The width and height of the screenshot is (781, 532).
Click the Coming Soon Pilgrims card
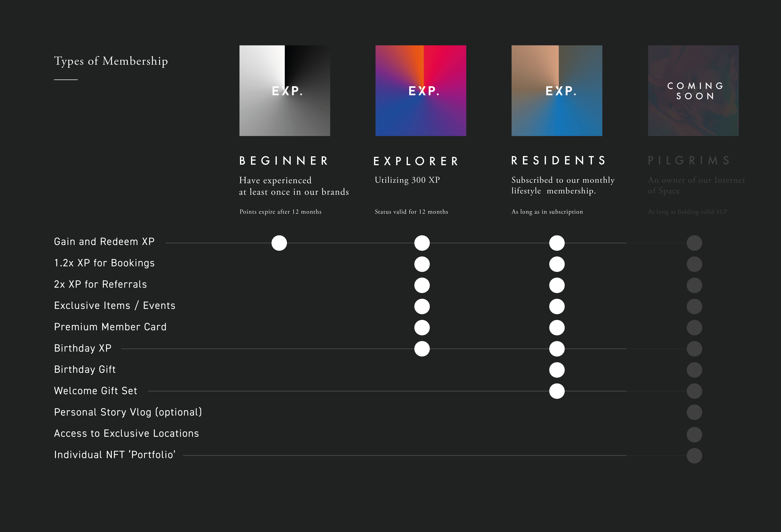pyautogui.click(x=693, y=91)
